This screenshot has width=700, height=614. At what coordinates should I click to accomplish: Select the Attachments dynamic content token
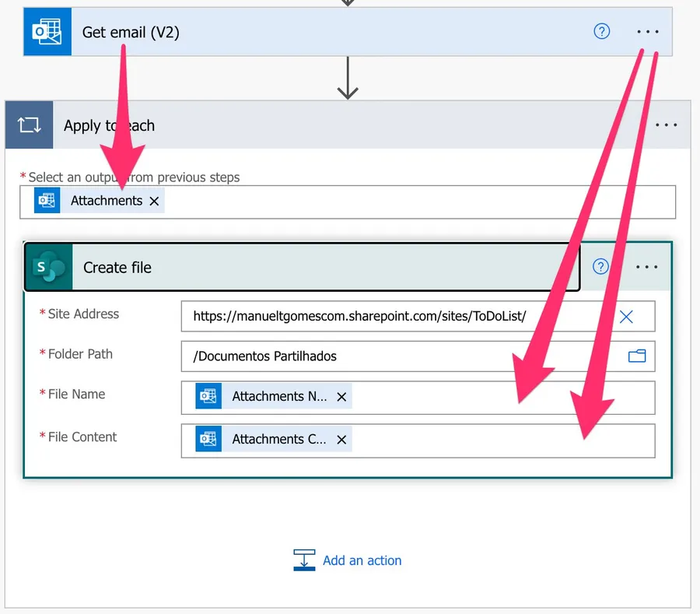106,201
